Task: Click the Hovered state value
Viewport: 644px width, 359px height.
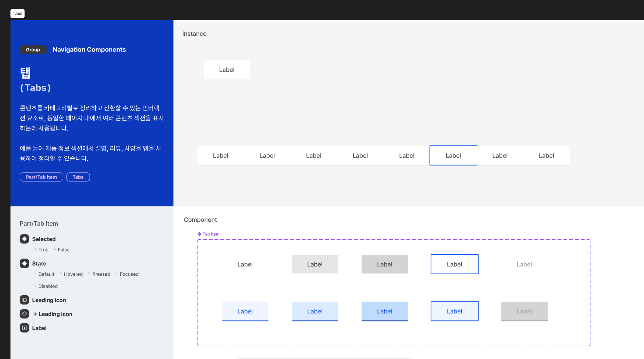Action: point(73,274)
